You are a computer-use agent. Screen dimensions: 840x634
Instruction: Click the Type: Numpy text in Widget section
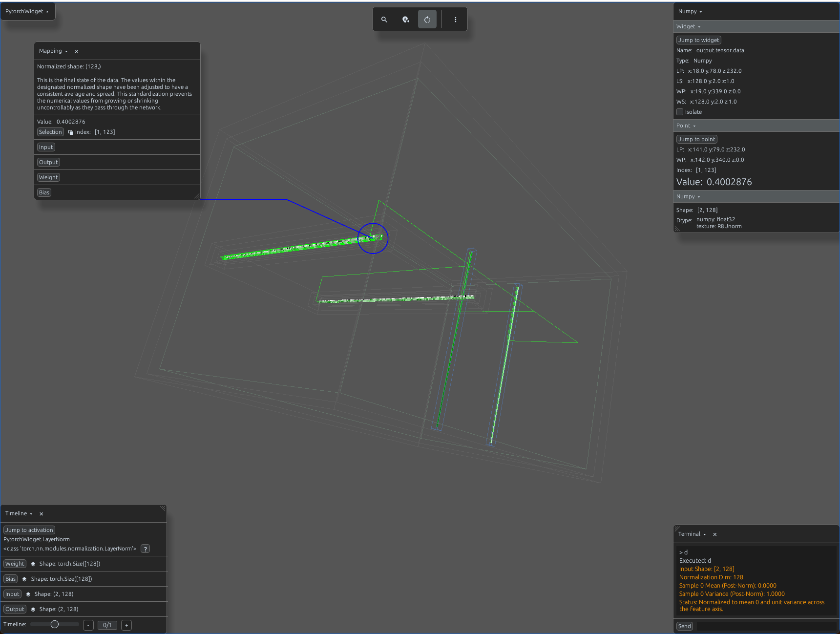[x=694, y=61]
